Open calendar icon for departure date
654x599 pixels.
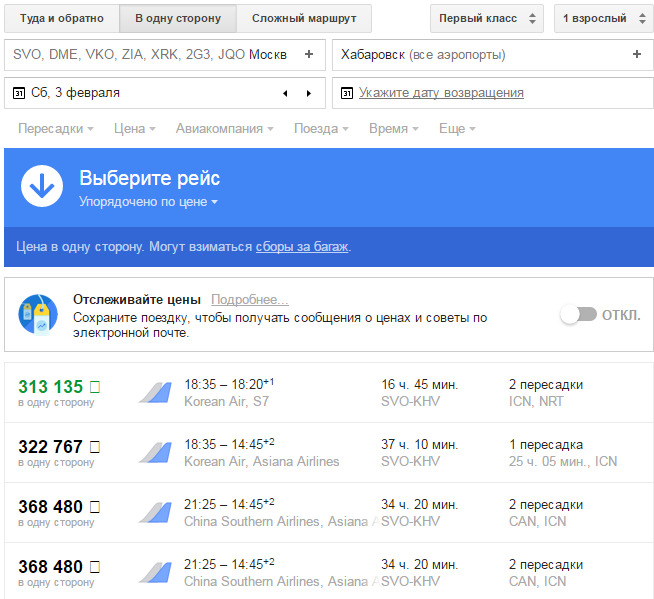pos(19,93)
